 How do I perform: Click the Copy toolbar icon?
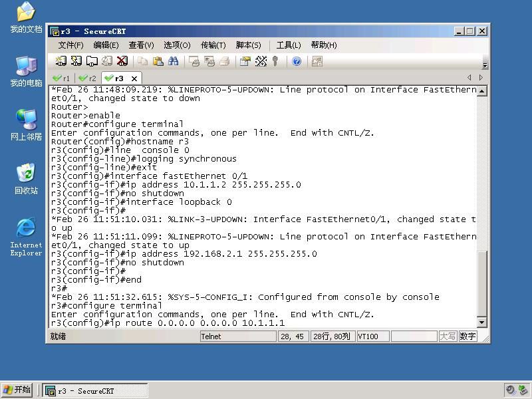[x=142, y=61]
